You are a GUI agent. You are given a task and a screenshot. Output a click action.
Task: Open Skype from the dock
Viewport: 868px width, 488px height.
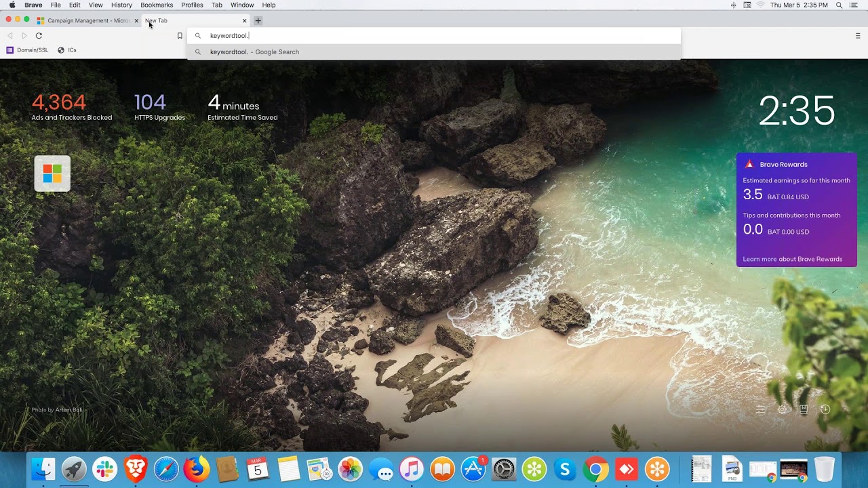[565, 469]
